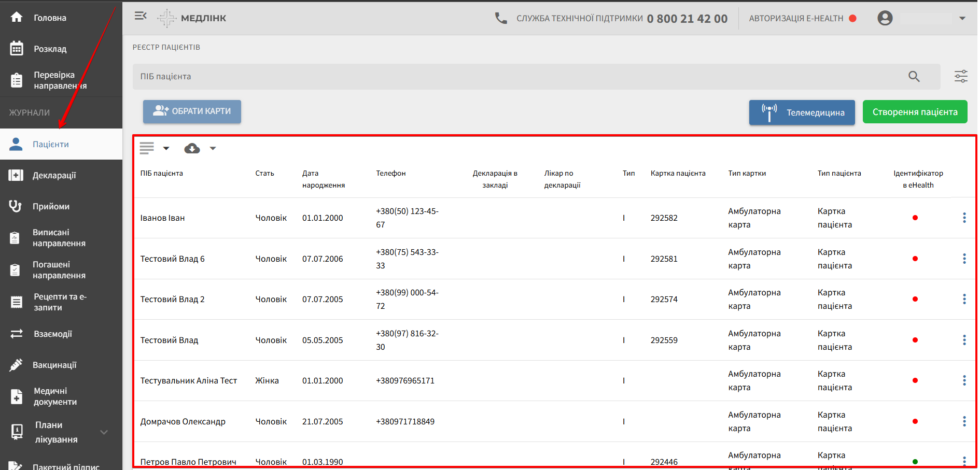The image size is (980, 470).
Task: Open the account dropdown arrow in header
Action: [x=962, y=18]
